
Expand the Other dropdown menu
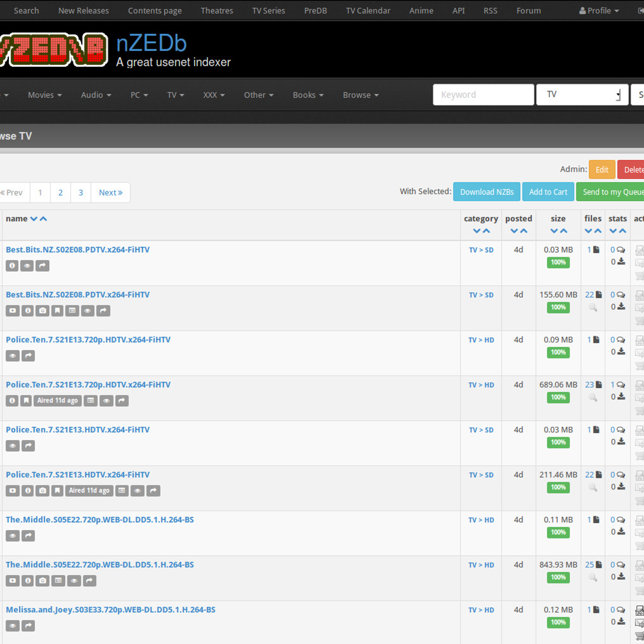258,95
